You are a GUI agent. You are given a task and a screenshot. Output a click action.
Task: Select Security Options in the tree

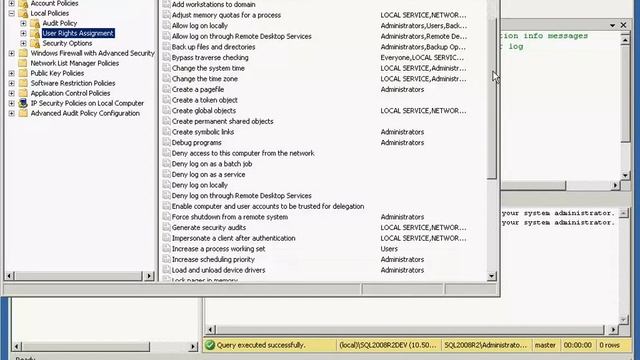[67, 43]
